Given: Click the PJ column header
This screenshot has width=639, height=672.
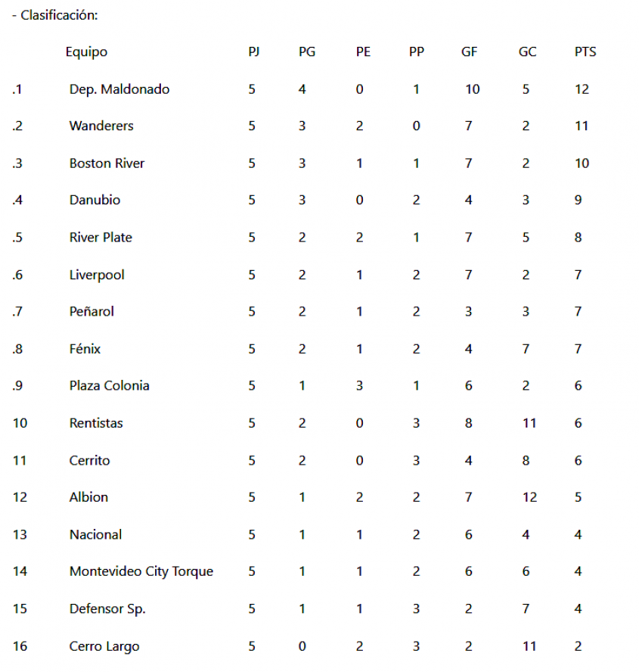Looking at the screenshot, I should (x=254, y=52).
